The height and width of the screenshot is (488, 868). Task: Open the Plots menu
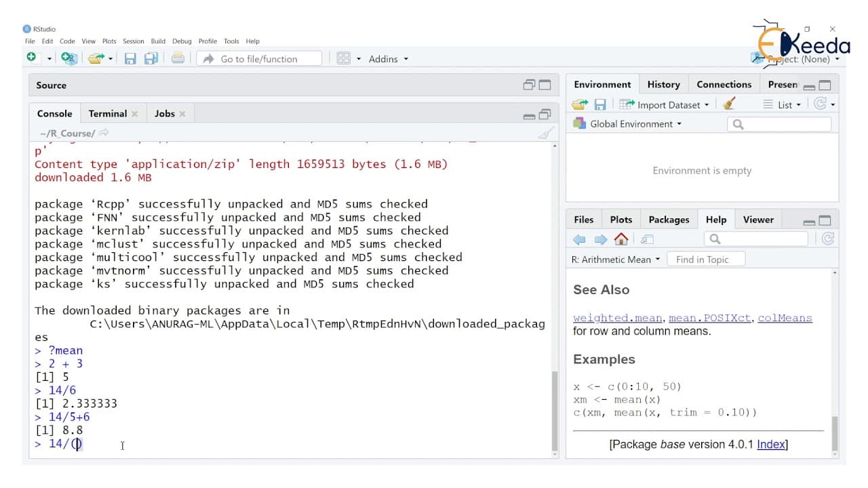coord(109,41)
